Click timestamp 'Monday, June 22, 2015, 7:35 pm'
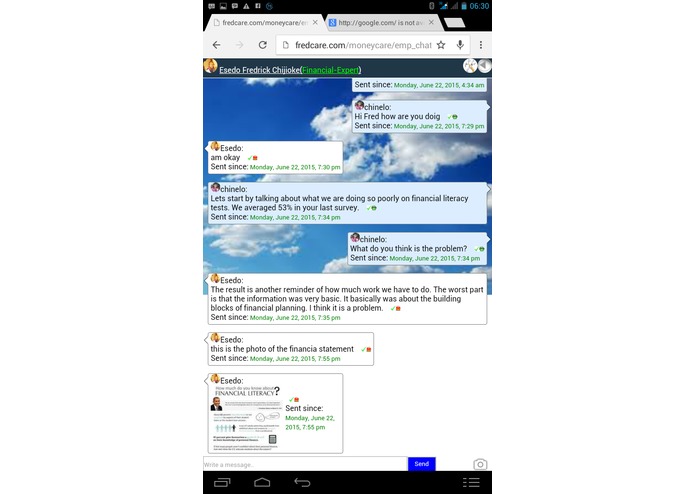 point(295,318)
